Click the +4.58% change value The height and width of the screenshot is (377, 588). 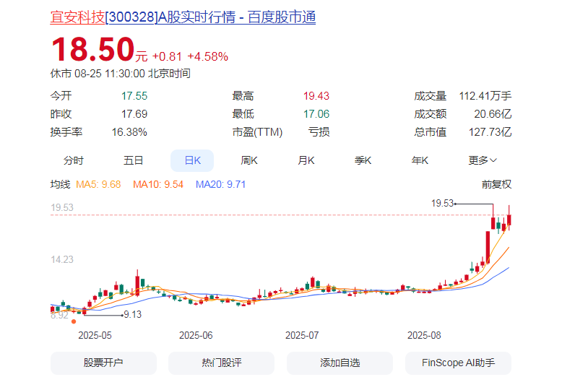pos(208,56)
